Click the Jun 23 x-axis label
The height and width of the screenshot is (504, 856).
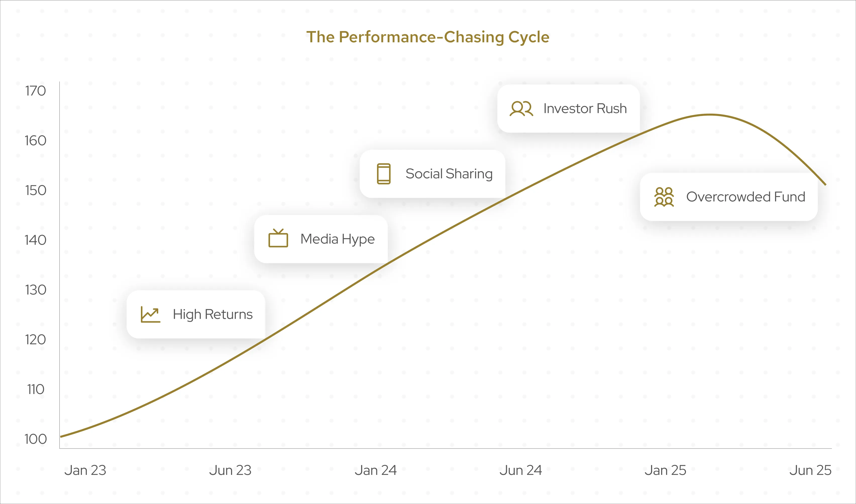tap(230, 470)
